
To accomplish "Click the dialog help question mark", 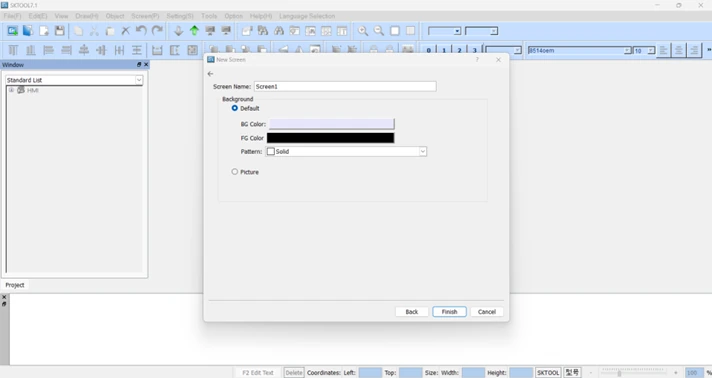I will pos(477,60).
